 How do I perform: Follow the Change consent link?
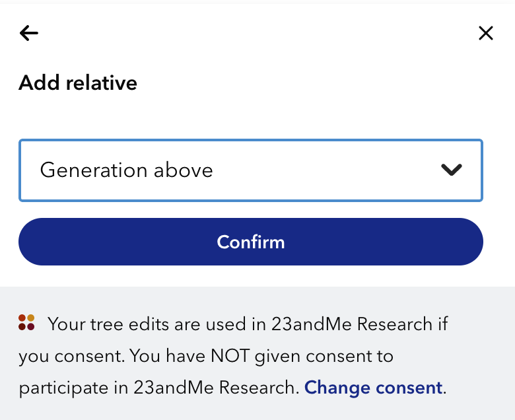pos(374,388)
